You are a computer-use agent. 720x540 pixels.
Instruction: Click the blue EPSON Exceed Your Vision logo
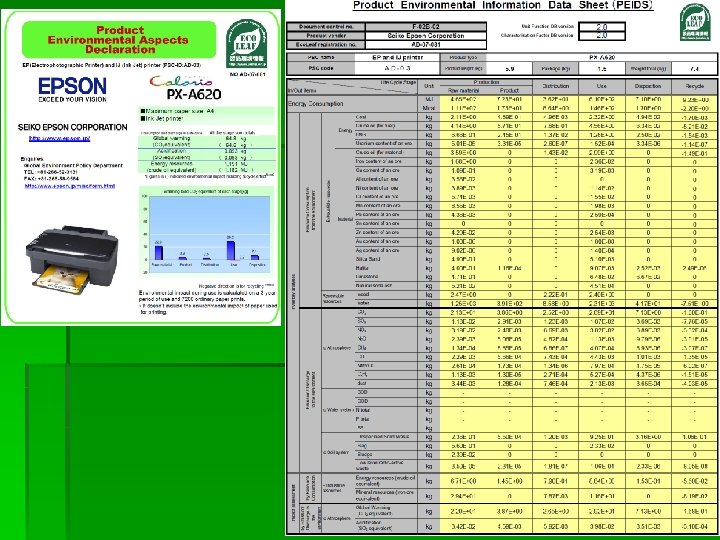tap(72, 89)
